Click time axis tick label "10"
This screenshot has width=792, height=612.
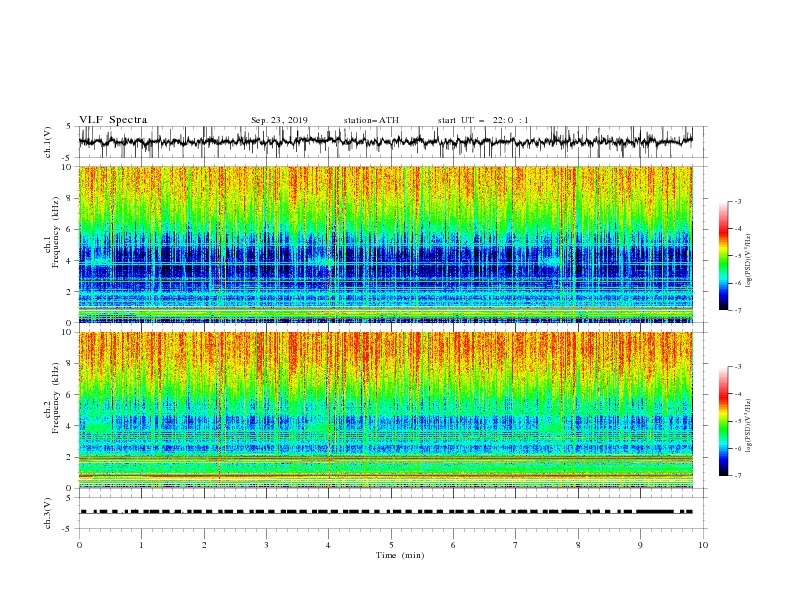(x=703, y=545)
